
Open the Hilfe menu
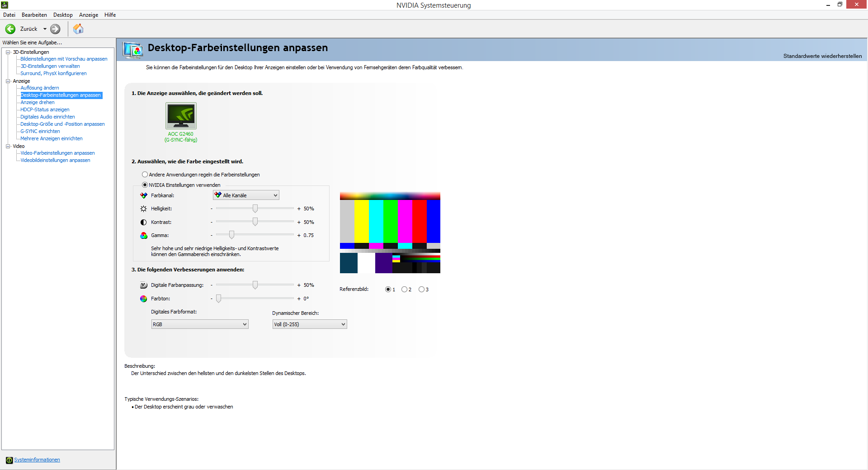110,15
